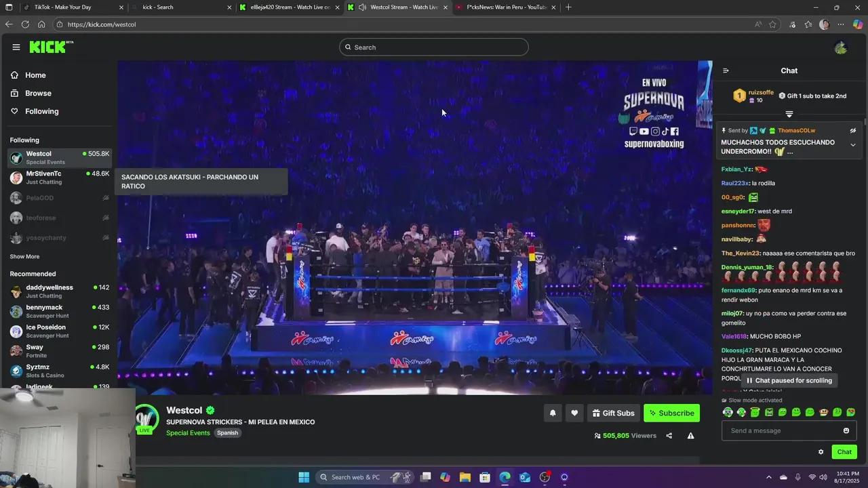Image resolution: width=868 pixels, height=488 pixels.
Task: Follow Westcol with the heart button
Action: pos(574,413)
